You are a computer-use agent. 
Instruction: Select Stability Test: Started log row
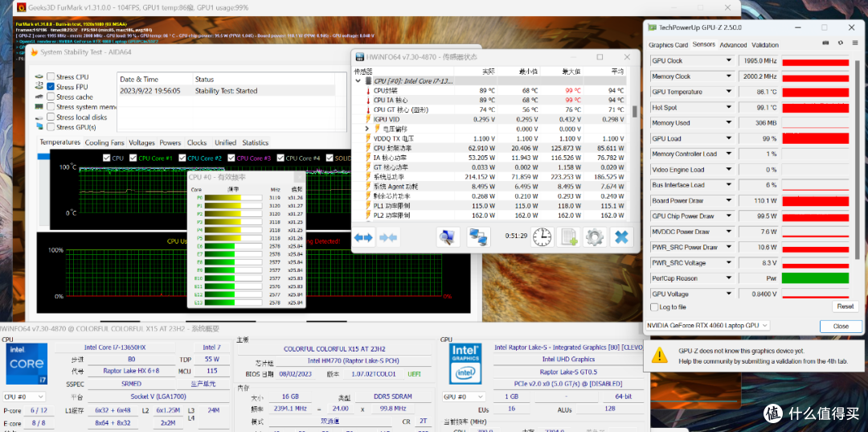pos(226,91)
